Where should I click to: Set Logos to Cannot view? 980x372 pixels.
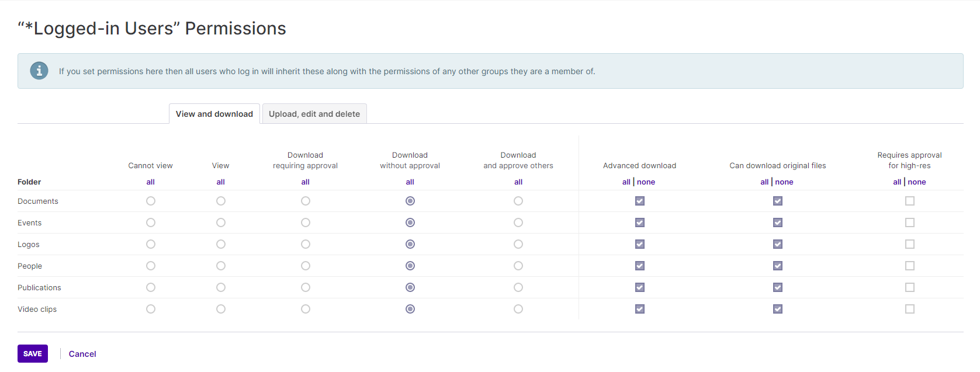point(151,244)
